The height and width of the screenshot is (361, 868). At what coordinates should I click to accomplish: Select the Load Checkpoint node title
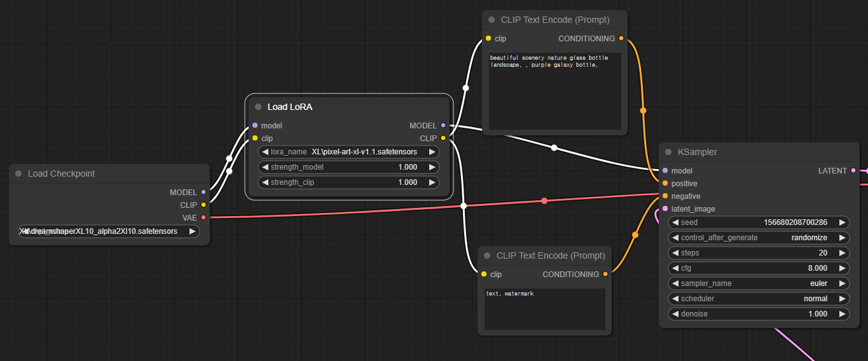pos(62,174)
